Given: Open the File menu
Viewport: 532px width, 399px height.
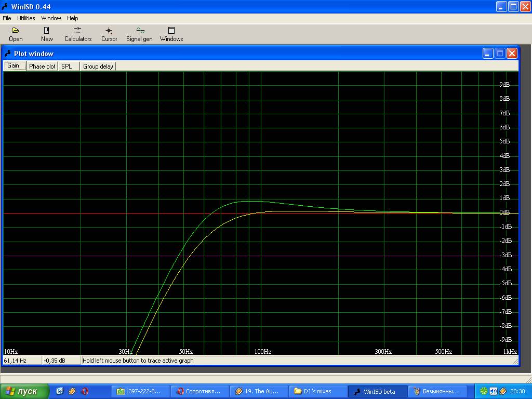Looking at the screenshot, I should click(7, 18).
